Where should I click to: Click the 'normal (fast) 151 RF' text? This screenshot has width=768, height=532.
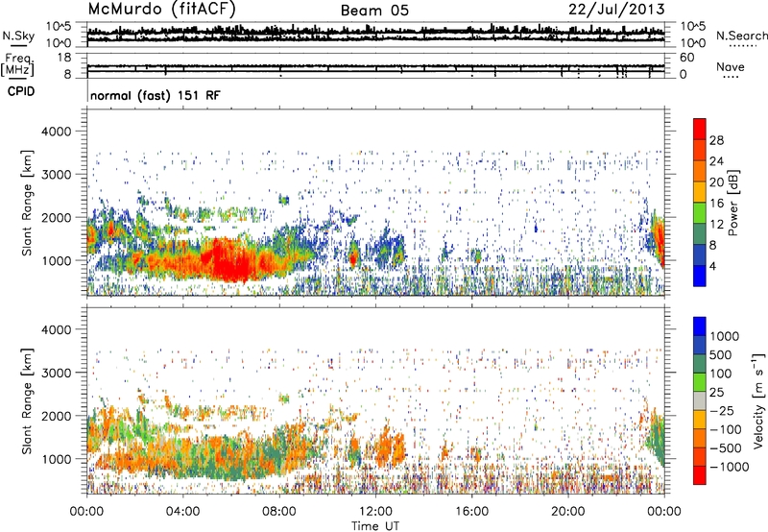tap(156, 95)
